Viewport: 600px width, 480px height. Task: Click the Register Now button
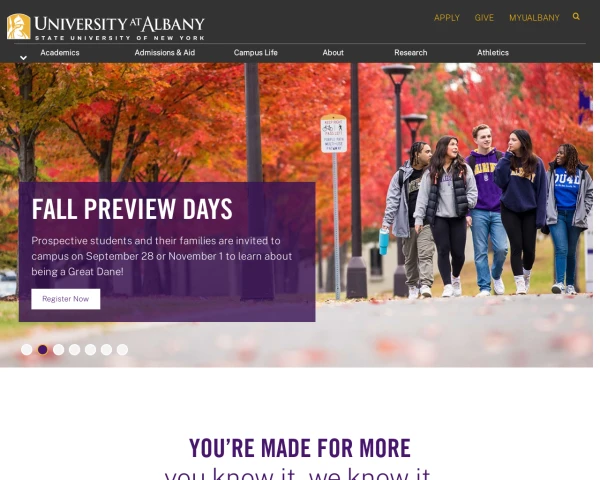[x=66, y=299]
